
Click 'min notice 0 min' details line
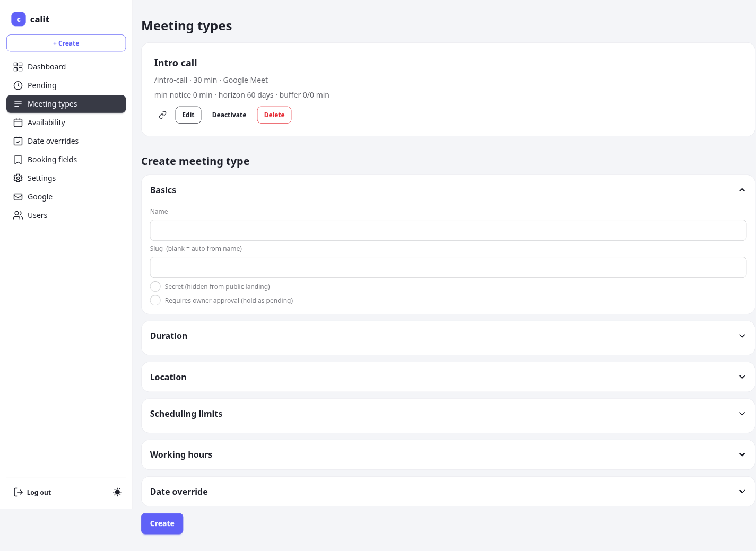(241, 95)
